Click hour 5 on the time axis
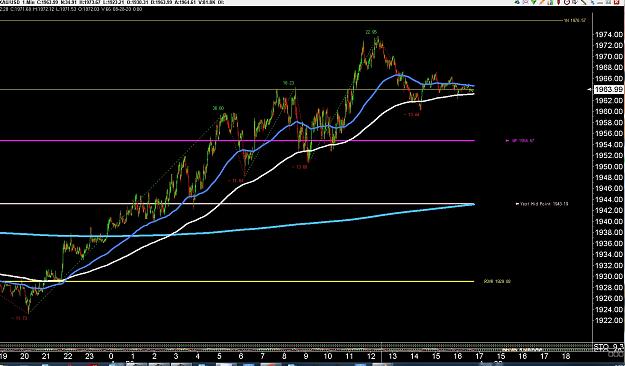The image size is (625, 366). tap(219, 356)
